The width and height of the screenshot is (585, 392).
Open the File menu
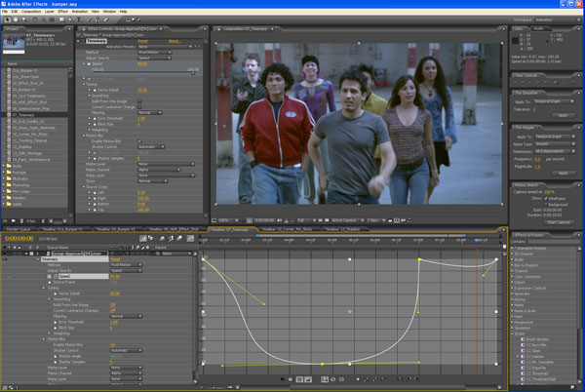point(5,12)
